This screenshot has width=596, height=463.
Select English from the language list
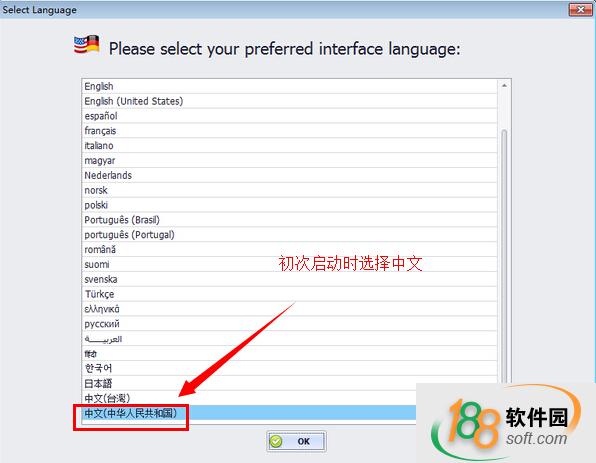point(289,86)
